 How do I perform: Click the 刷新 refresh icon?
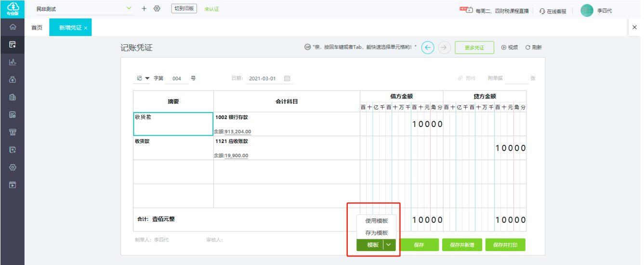[528, 48]
